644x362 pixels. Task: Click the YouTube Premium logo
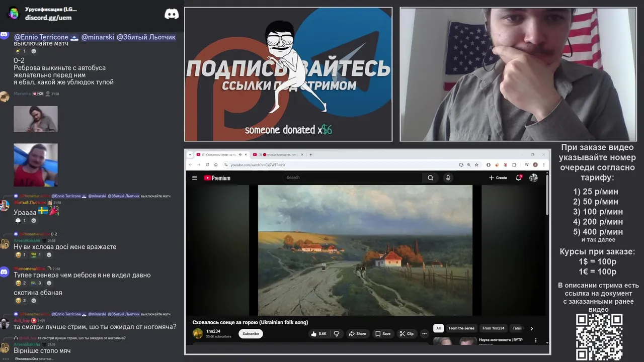point(217,178)
